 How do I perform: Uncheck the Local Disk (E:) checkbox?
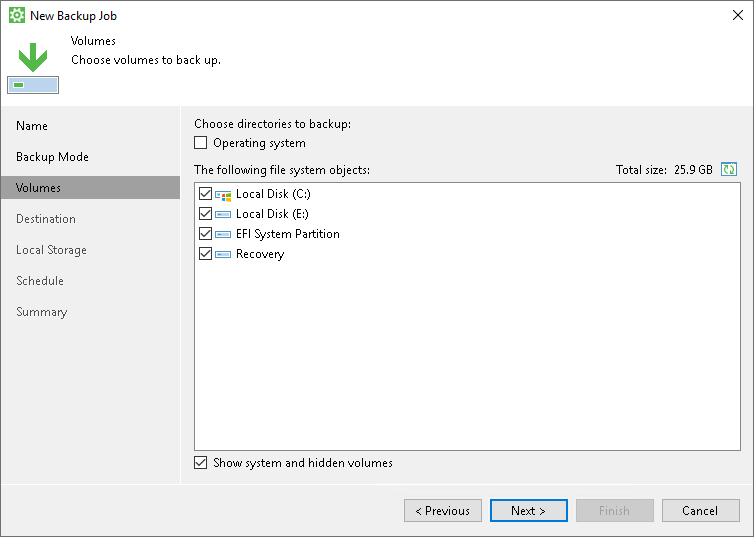[205, 213]
